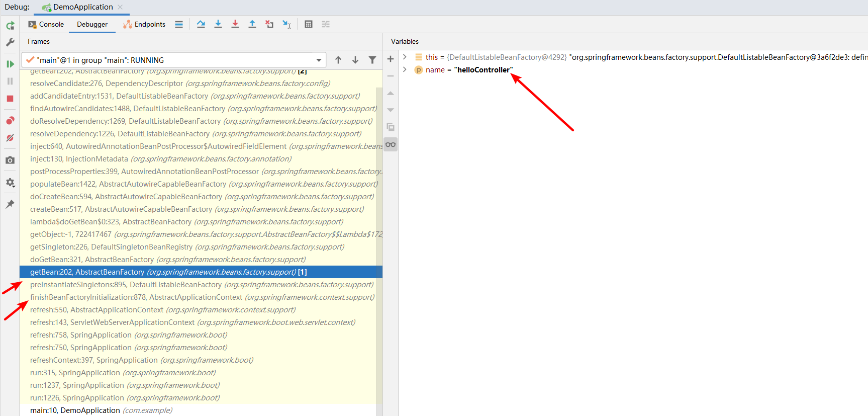Select frame doCreateBean:594
Image resolution: width=868 pixels, height=416 pixels.
coord(202,197)
